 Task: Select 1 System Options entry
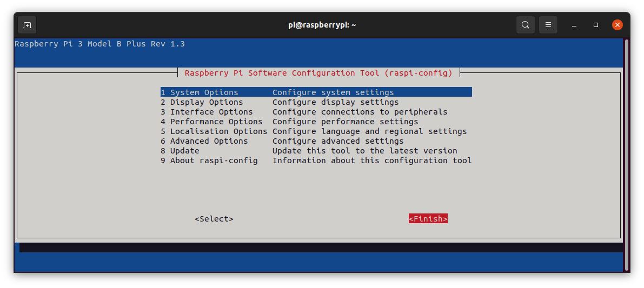[x=316, y=92]
